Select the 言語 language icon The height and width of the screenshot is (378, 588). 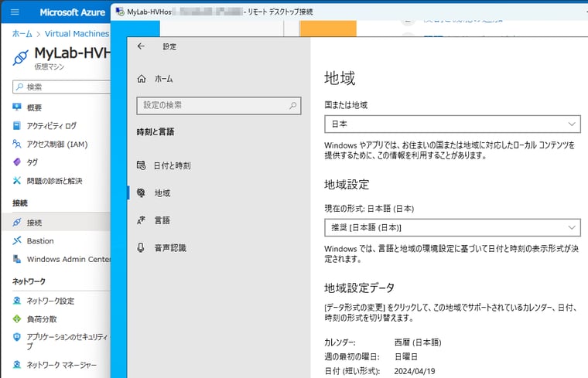tap(141, 220)
